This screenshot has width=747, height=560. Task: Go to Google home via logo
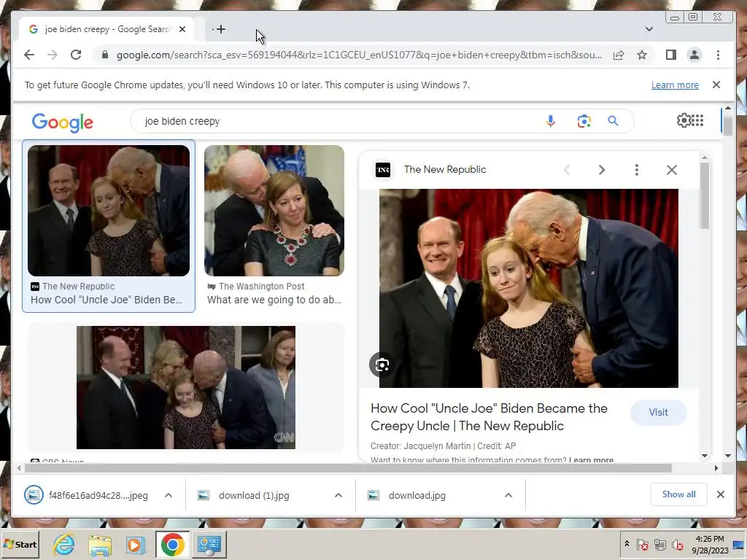(x=63, y=122)
